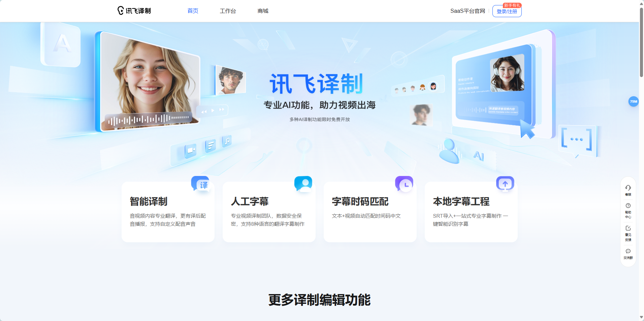Screen dimensions: 644x321
Task: Click the 新手有礼 red badge
Action: (512, 5)
